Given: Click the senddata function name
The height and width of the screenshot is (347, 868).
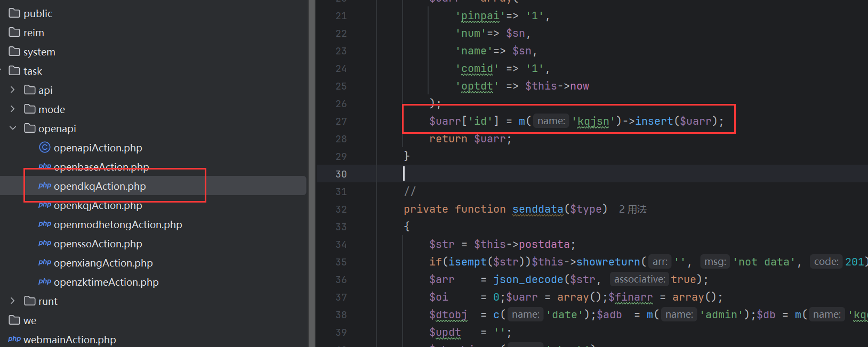Looking at the screenshot, I should [537, 209].
